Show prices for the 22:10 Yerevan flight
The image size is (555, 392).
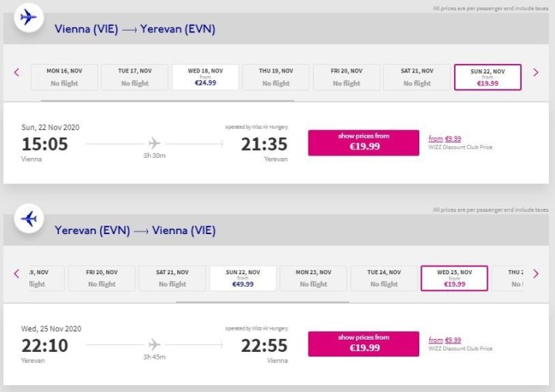coord(364,343)
